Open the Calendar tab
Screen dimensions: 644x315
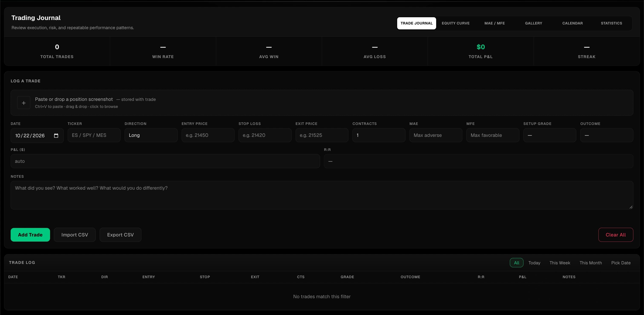coord(572,23)
